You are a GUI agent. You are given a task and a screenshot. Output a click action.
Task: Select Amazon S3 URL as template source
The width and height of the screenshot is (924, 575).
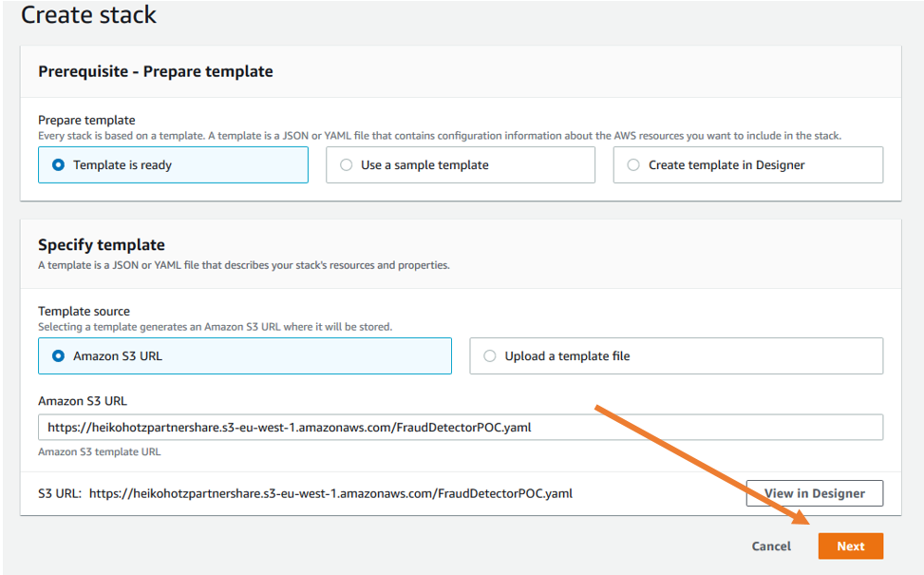pos(58,356)
